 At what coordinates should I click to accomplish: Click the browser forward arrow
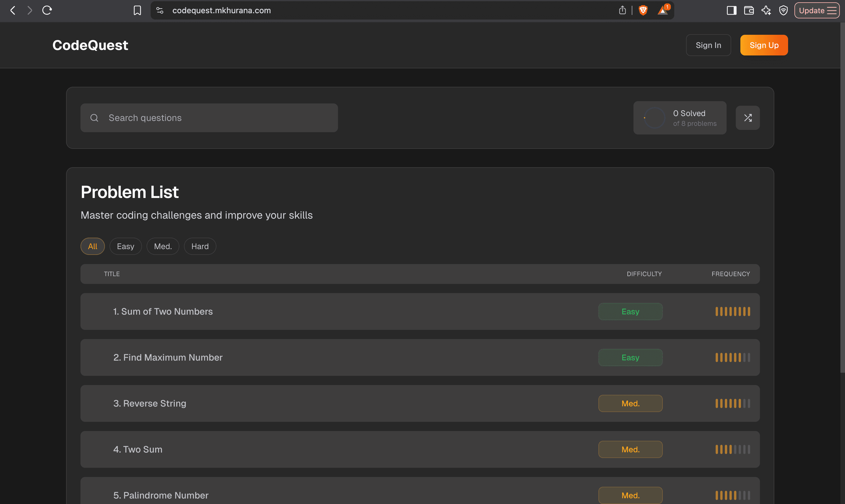pos(30,10)
